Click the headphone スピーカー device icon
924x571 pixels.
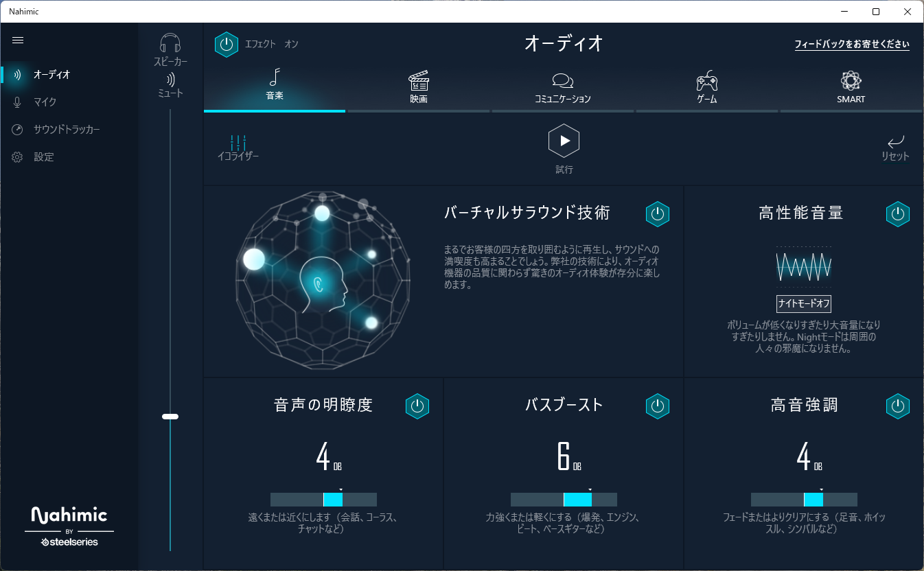(x=170, y=44)
